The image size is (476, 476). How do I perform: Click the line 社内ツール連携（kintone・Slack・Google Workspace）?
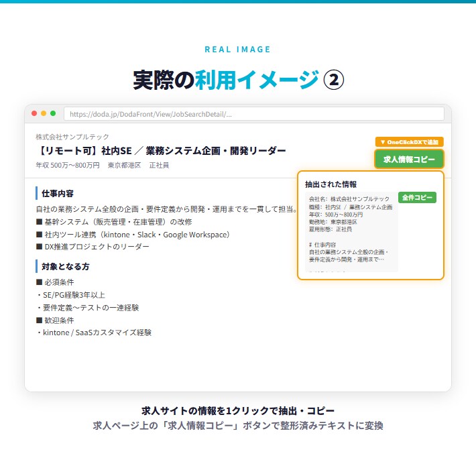click(x=133, y=235)
